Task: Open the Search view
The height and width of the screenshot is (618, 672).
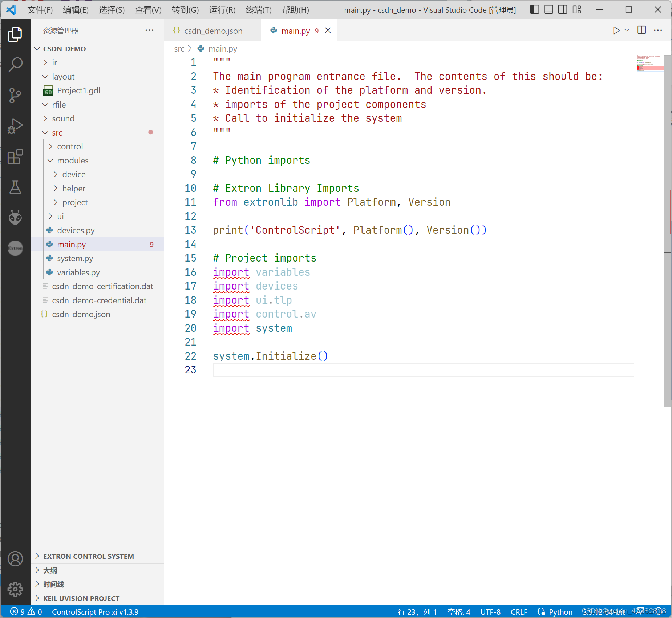Action: 15,65
